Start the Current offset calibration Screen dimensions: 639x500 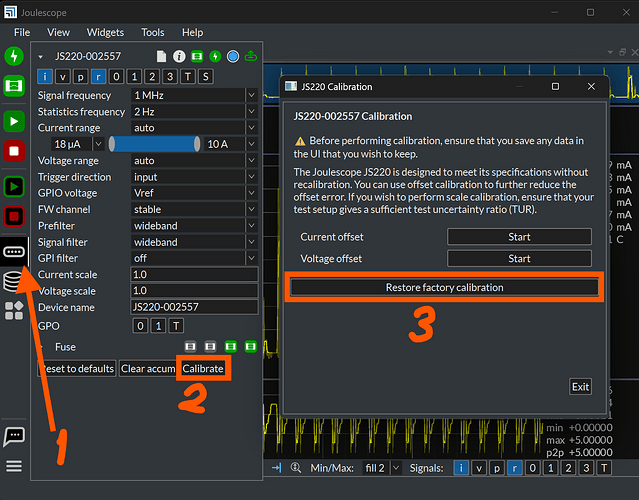click(519, 237)
